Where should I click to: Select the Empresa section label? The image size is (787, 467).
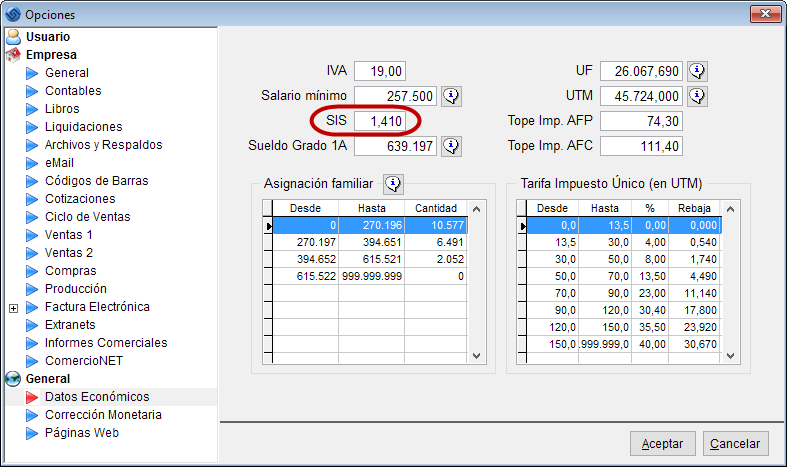tap(51, 55)
